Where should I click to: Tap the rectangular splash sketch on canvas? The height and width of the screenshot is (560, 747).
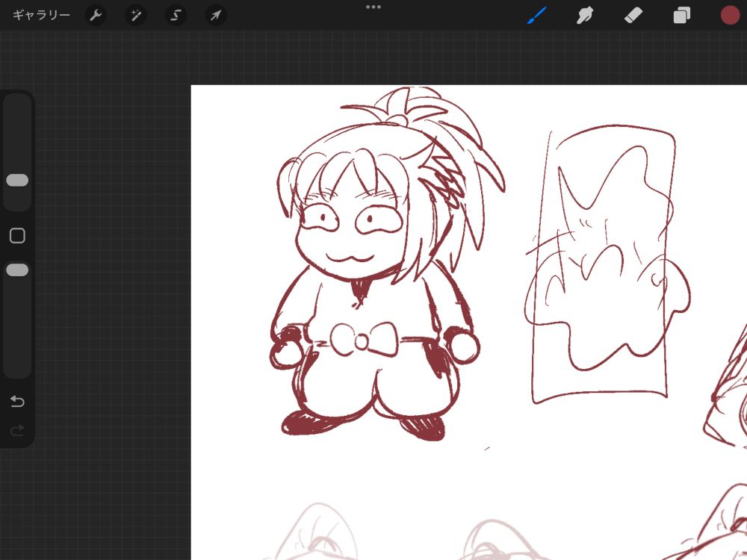[x=607, y=264]
